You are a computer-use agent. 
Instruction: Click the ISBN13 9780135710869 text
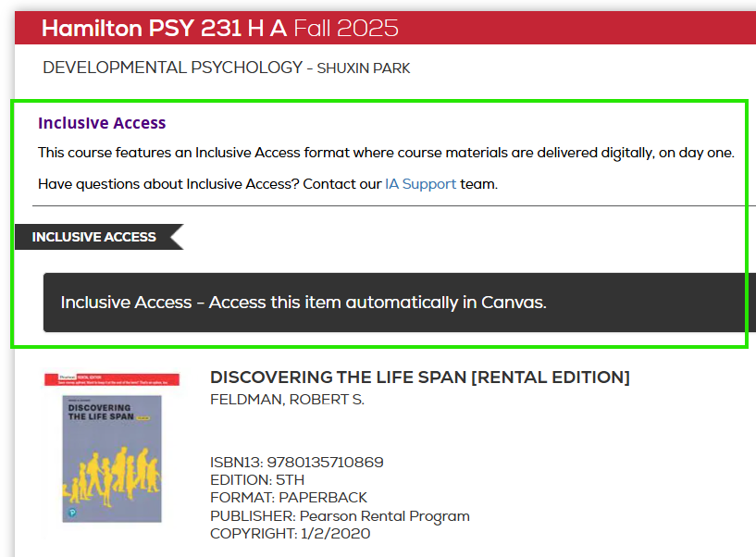(x=298, y=462)
